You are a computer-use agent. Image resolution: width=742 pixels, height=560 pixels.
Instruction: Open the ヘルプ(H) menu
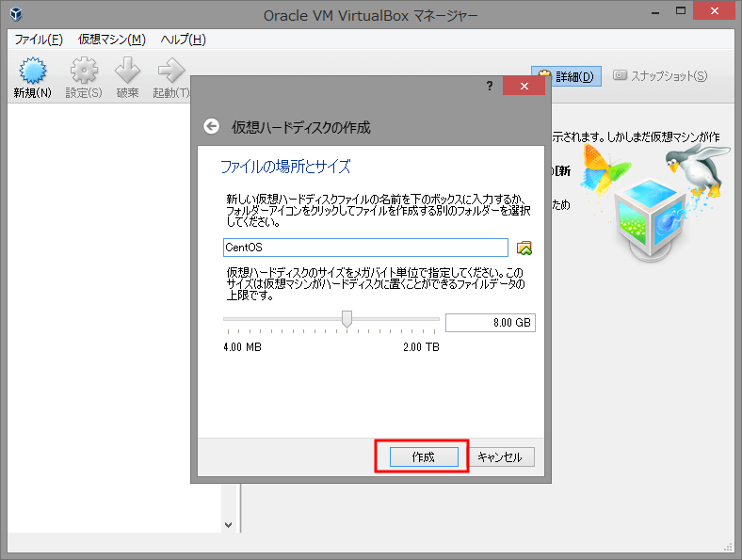183,40
